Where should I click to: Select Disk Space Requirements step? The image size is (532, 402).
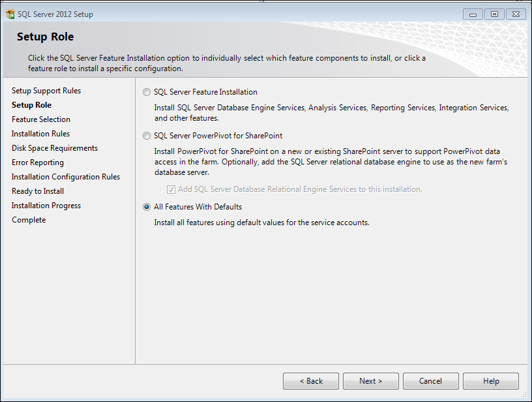coord(55,148)
